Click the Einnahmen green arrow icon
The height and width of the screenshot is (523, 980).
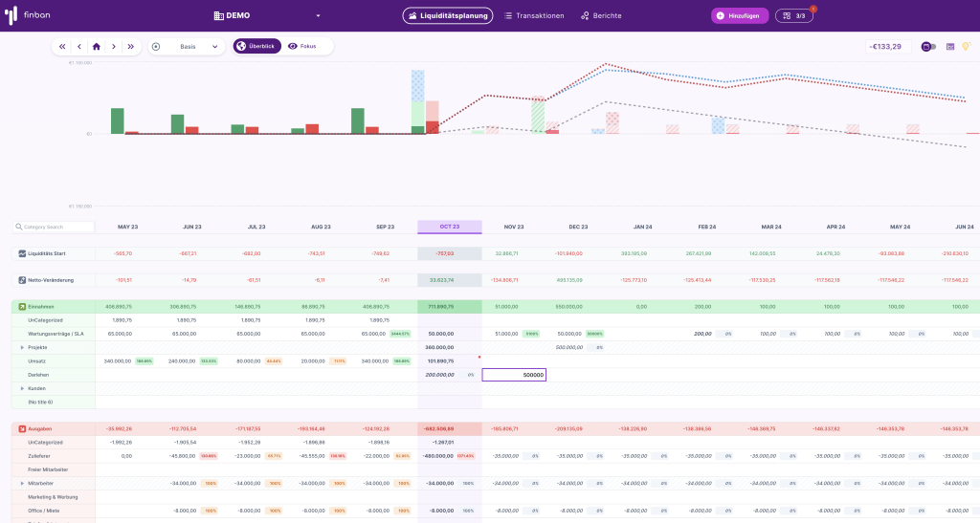pyautogui.click(x=21, y=306)
